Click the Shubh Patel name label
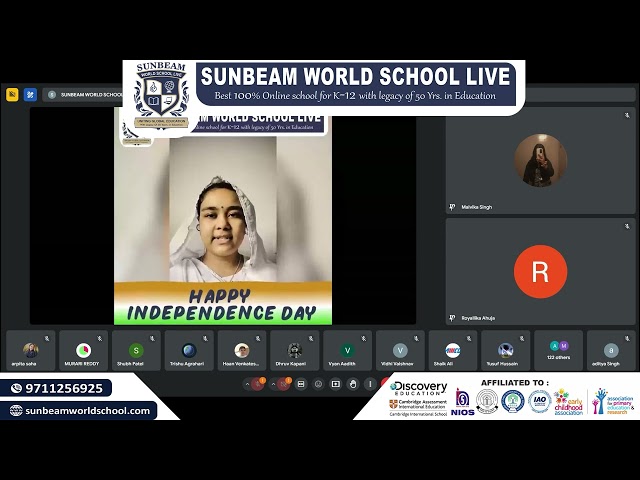 point(130,364)
